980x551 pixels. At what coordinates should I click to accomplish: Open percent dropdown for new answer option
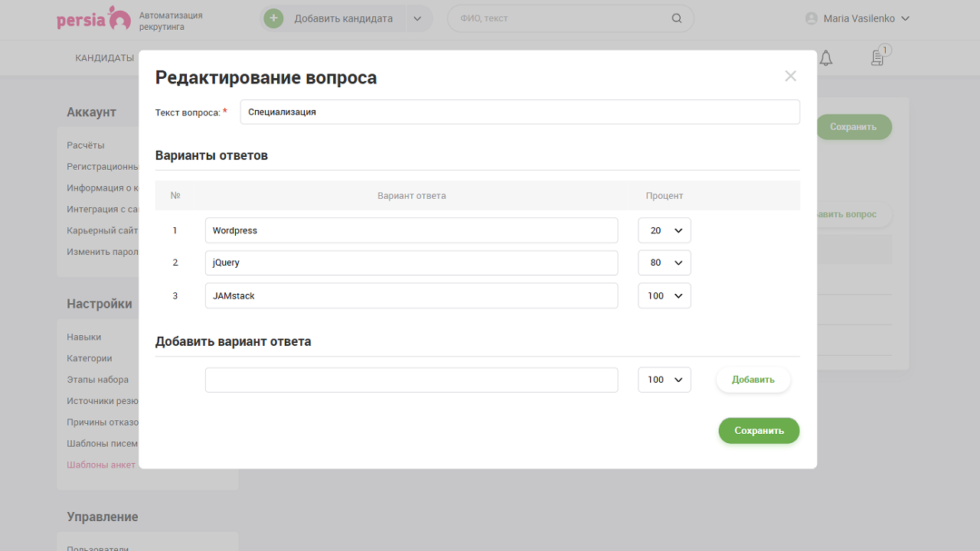click(x=664, y=380)
